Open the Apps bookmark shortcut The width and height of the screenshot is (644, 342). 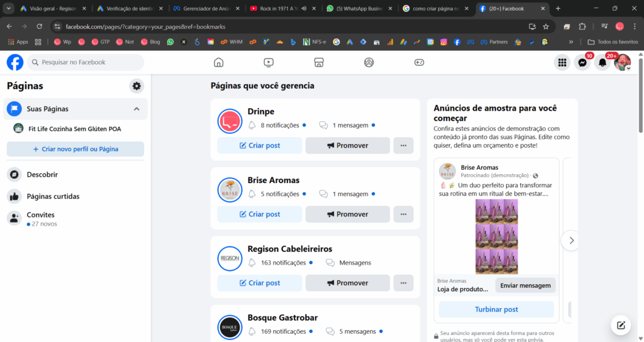[18, 42]
